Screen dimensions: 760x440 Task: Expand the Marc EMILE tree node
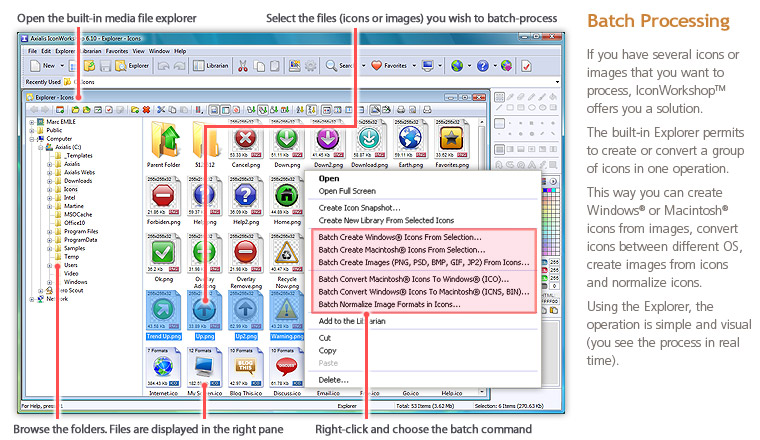(32, 122)
